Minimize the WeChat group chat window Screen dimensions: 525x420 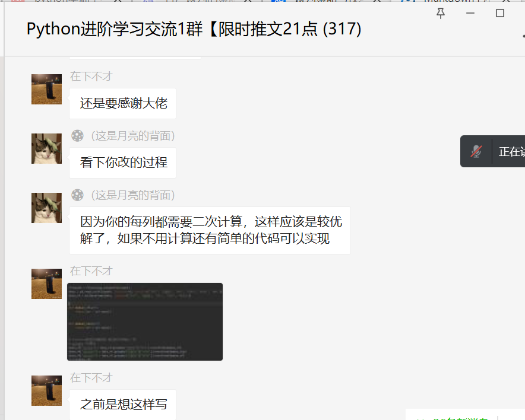pos(470,14)
